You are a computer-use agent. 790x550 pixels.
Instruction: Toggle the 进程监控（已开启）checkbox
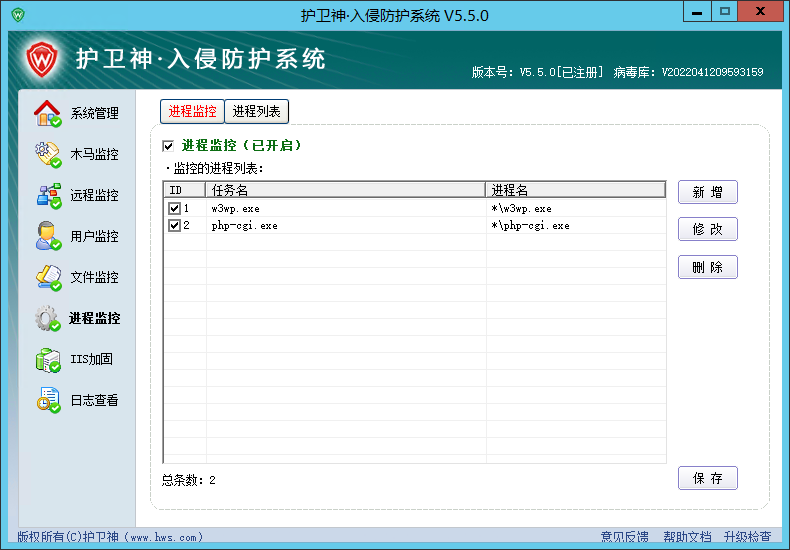coord(168,146)
